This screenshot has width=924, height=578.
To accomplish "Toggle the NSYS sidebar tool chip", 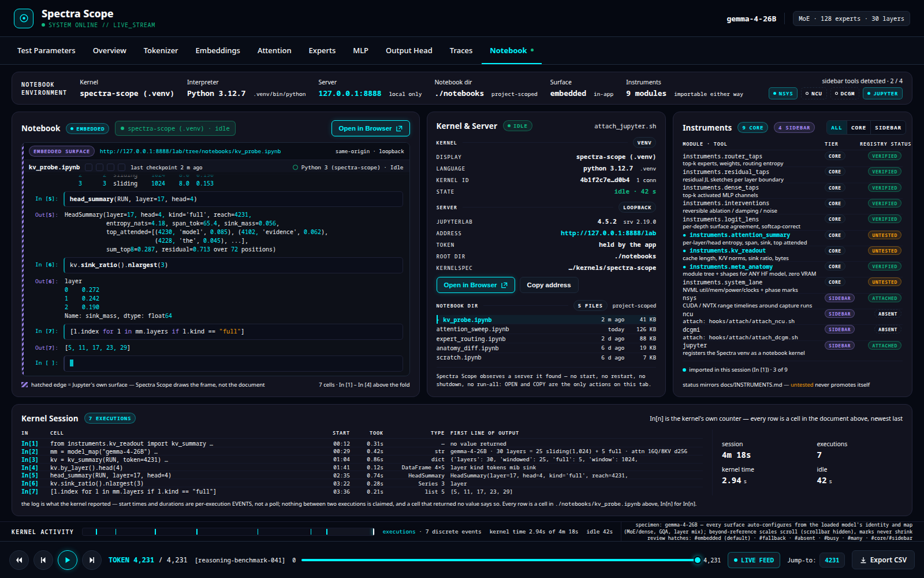I will point(783,94).
